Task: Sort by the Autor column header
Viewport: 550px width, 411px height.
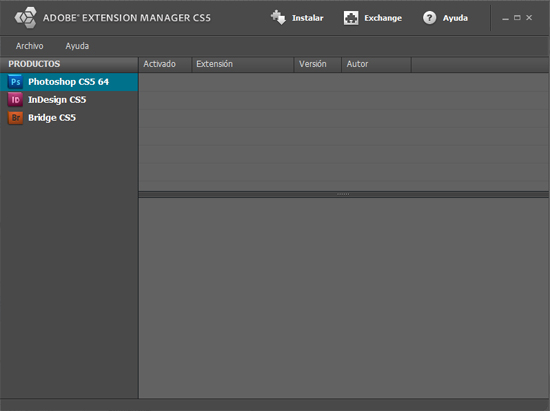Action: point(376,64)
